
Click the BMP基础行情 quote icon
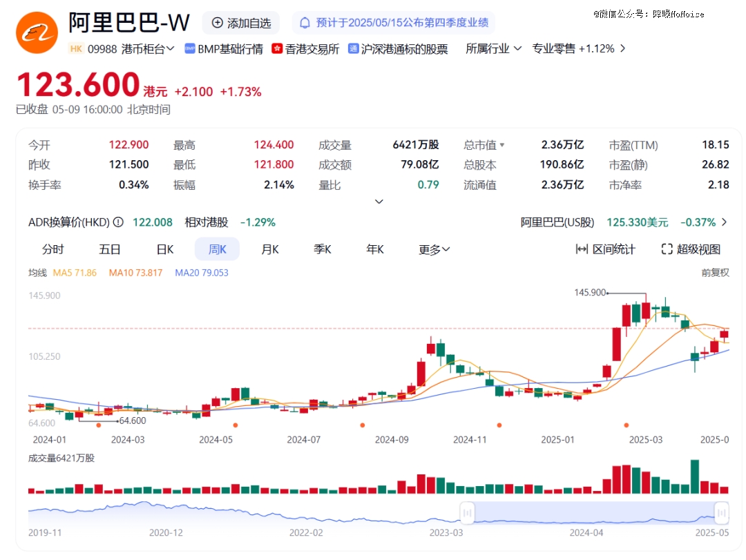click(x=190, y=49)
